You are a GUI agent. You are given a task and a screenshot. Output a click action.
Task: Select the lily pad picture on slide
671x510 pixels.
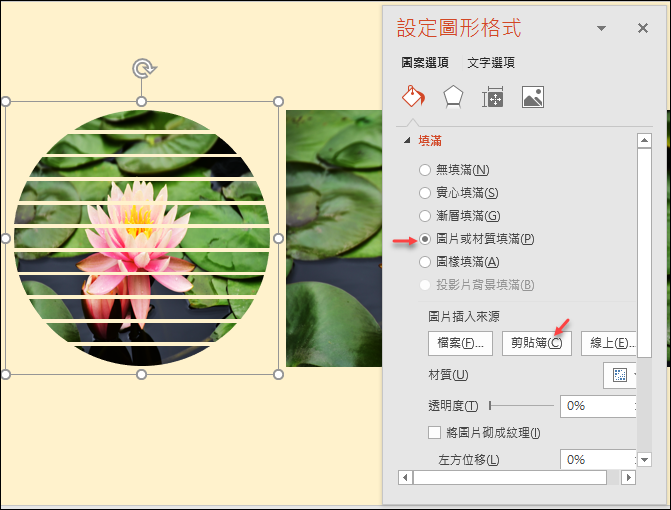coord(334,238)
